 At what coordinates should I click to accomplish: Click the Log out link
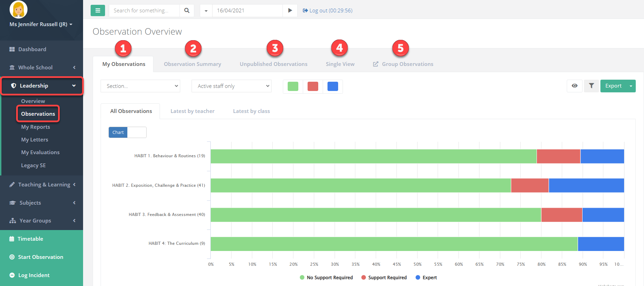327,11
